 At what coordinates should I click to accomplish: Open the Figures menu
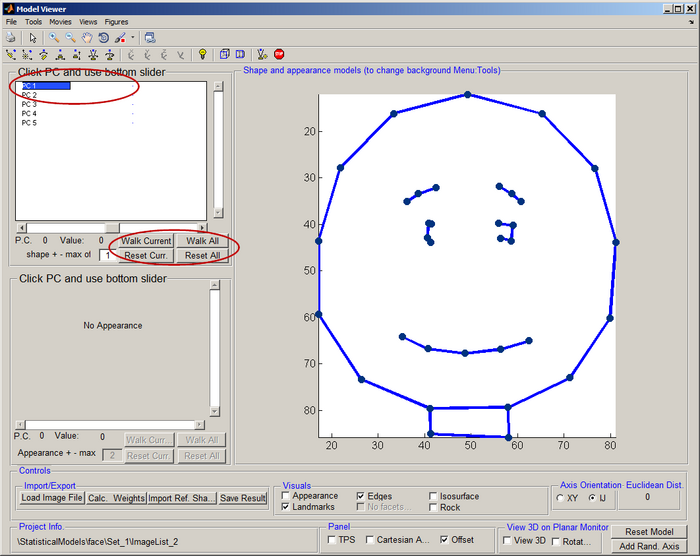(x=118, y=21)
